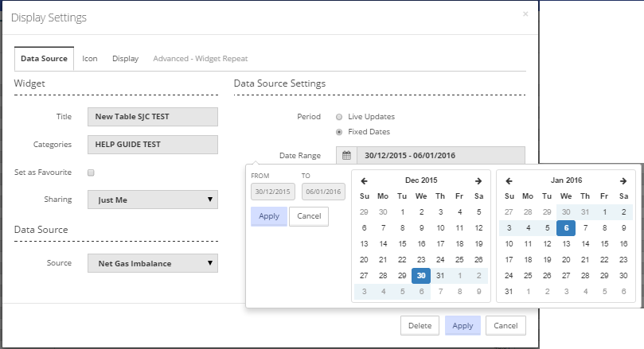The height and width of the screenshot is (349, 644).
Task: Pick day 17 in the Jan 2016 calendar
Action: tap(509, 260)
